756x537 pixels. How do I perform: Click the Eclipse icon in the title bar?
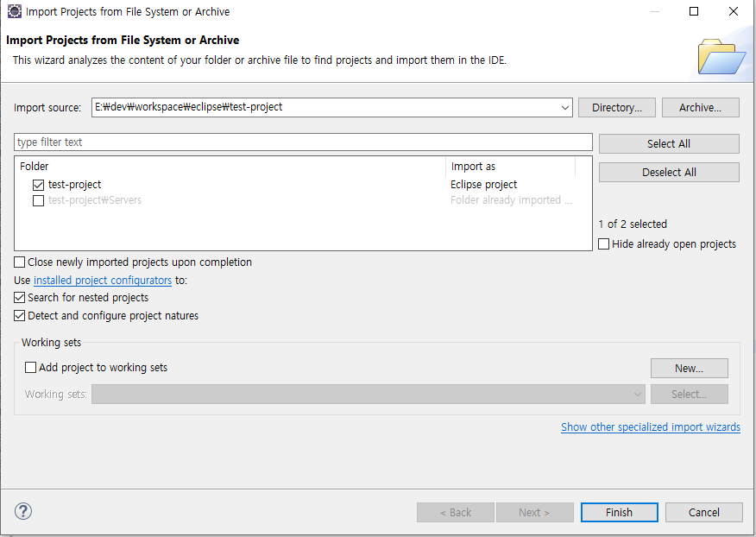tap(15, 11)
